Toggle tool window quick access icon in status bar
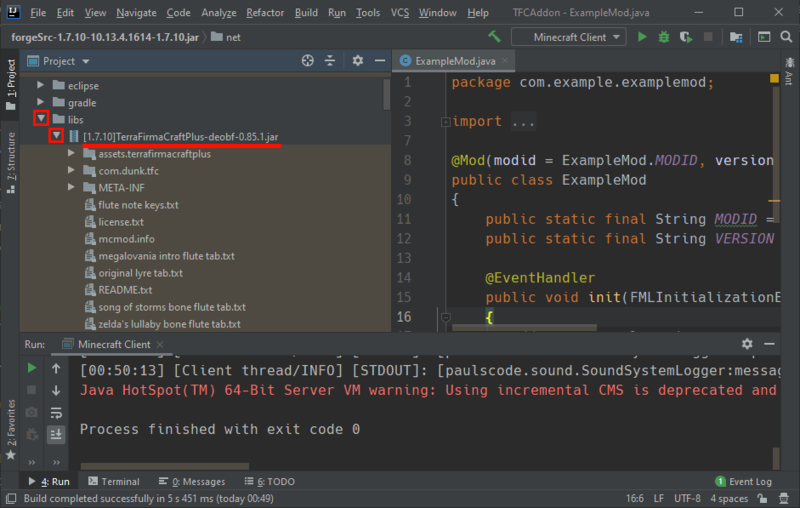This screenshot has height=508, width=800. (x=11, y=498)
